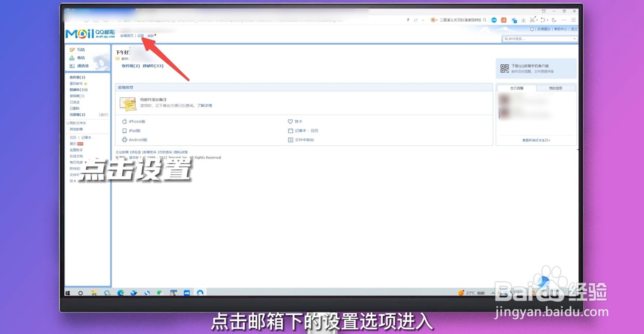Click the sticky note envelope thumbnail
This screenshot has width=644, height=334.
[x=128, y=103]
